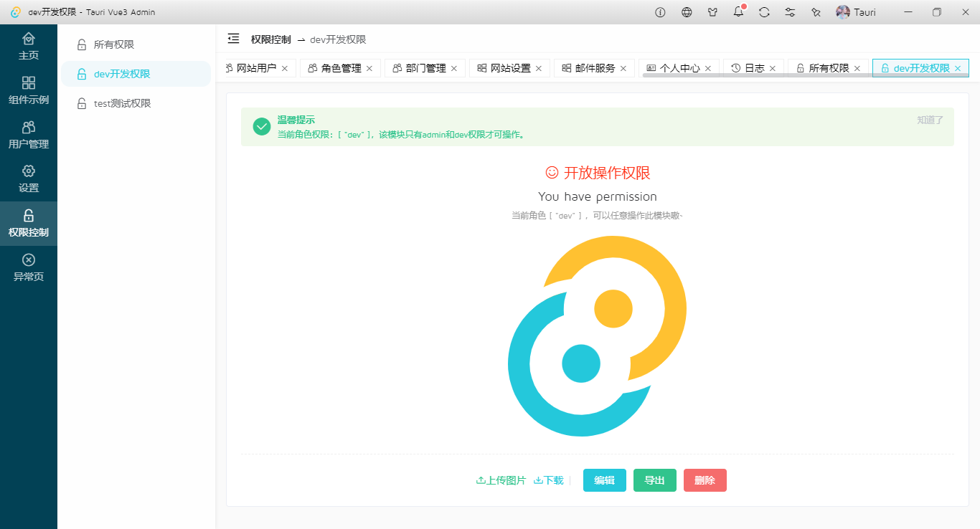Click the 删除 button
The height and width of the screenshot is (529, 980).
point(705,480)
